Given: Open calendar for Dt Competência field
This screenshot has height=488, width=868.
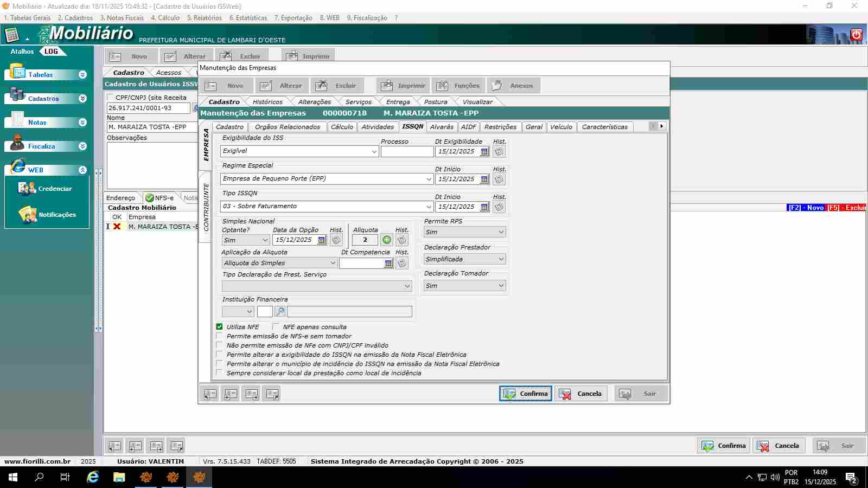Looking at the screenshot, I should point(388,264).
